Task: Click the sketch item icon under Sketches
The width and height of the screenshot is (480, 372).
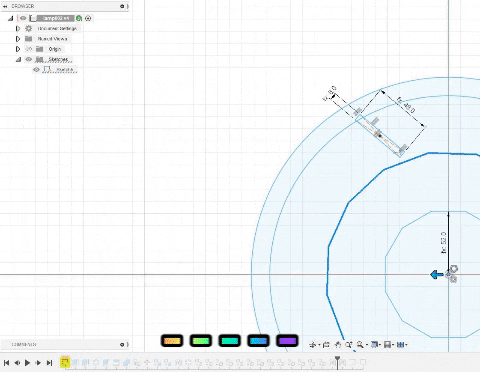Action: coord(47,69)
